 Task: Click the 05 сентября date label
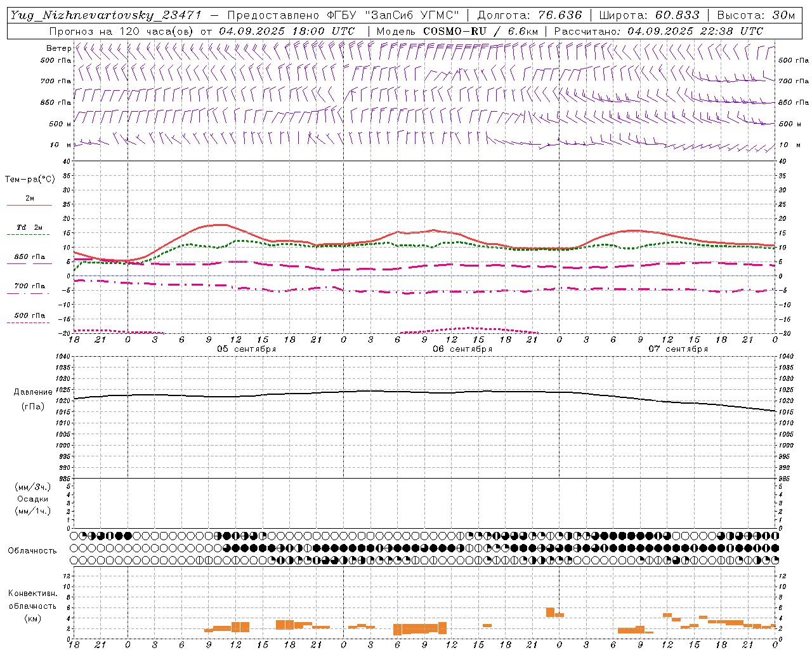(247, 349)
